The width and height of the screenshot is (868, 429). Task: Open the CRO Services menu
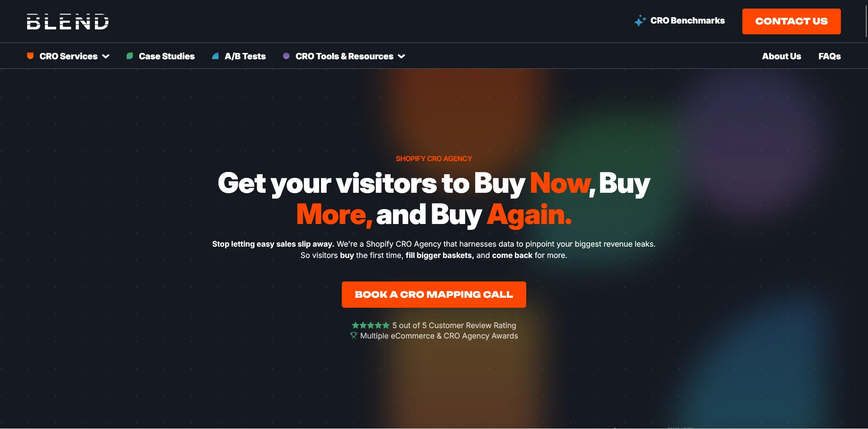point(69,56)
